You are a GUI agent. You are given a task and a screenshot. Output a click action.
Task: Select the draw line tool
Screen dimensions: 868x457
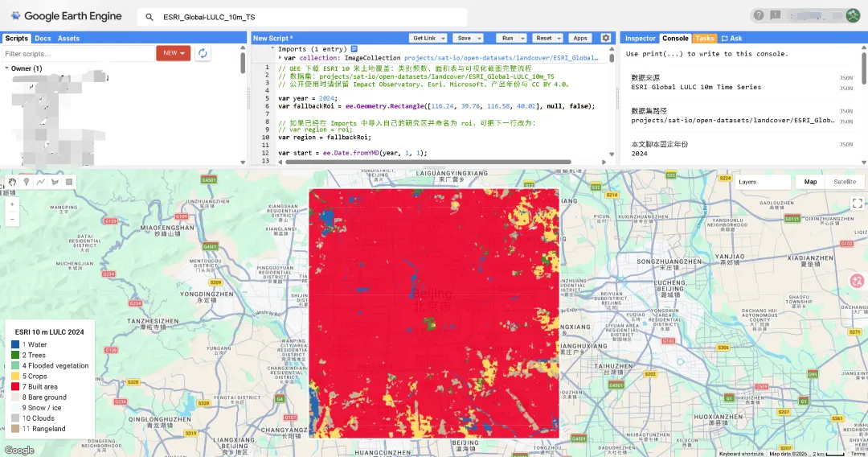pyautogui.click(x=40, y=182)
